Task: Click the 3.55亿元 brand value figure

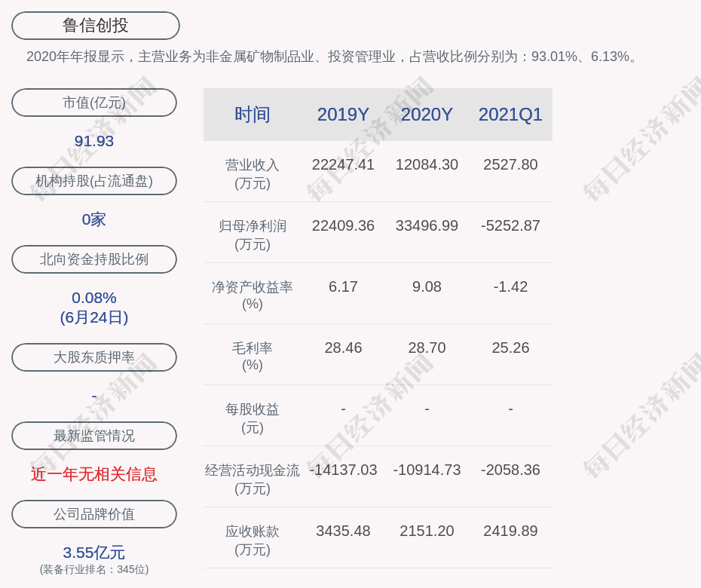Action: (x=93, y=553)
